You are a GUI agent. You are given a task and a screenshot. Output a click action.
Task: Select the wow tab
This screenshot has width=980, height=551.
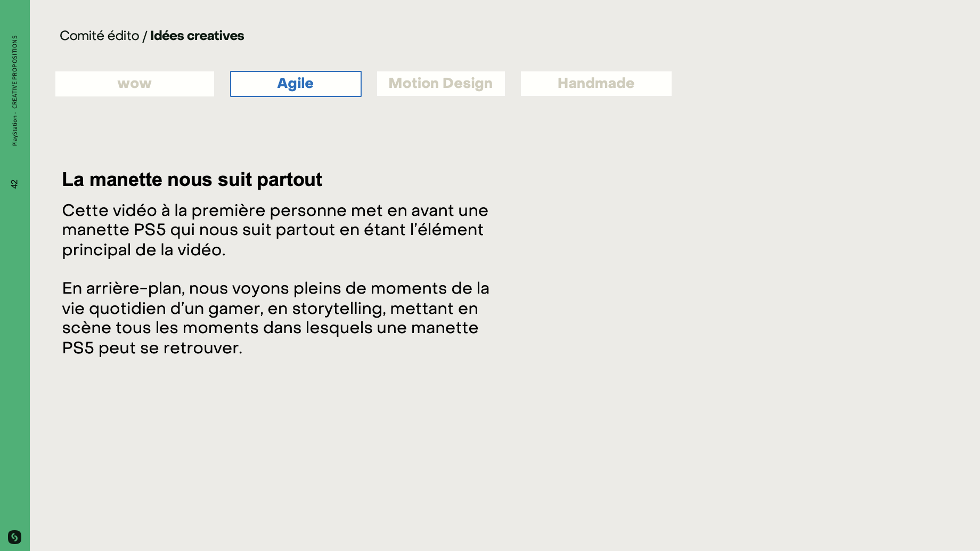click(x=135, y=84)
